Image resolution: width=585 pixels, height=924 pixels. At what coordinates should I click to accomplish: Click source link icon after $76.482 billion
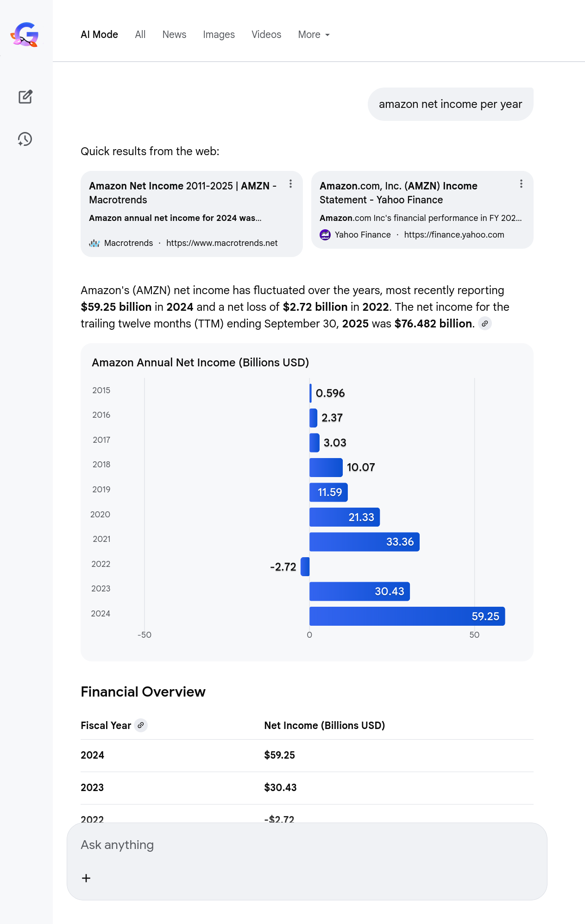point(484,324)
